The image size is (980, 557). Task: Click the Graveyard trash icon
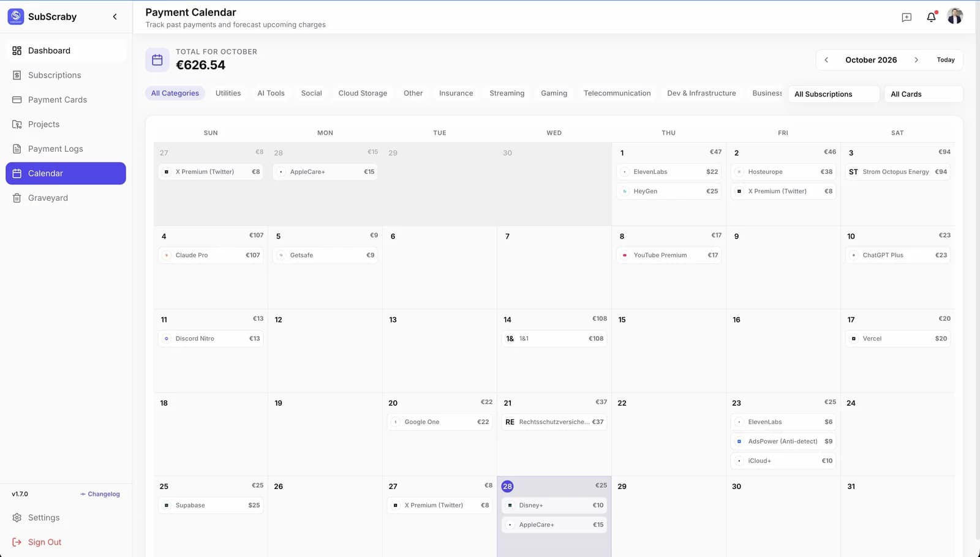(17, 198)
